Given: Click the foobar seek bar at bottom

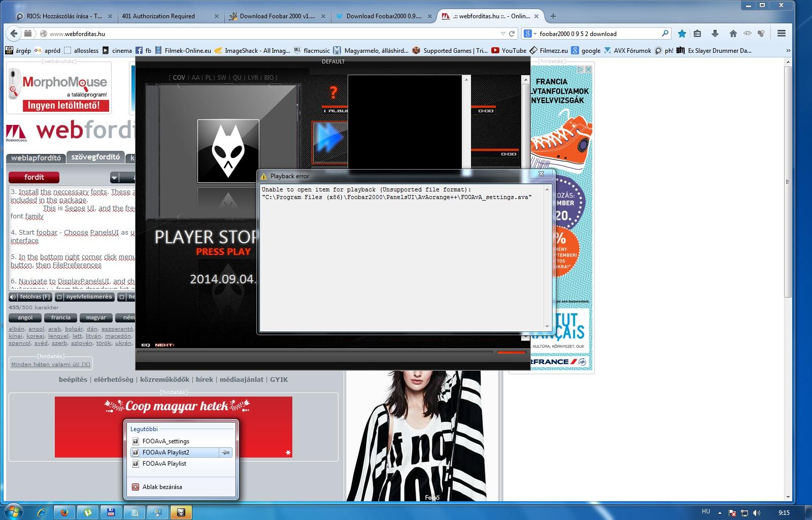Looking at the screenshot, I should point(315,352).
